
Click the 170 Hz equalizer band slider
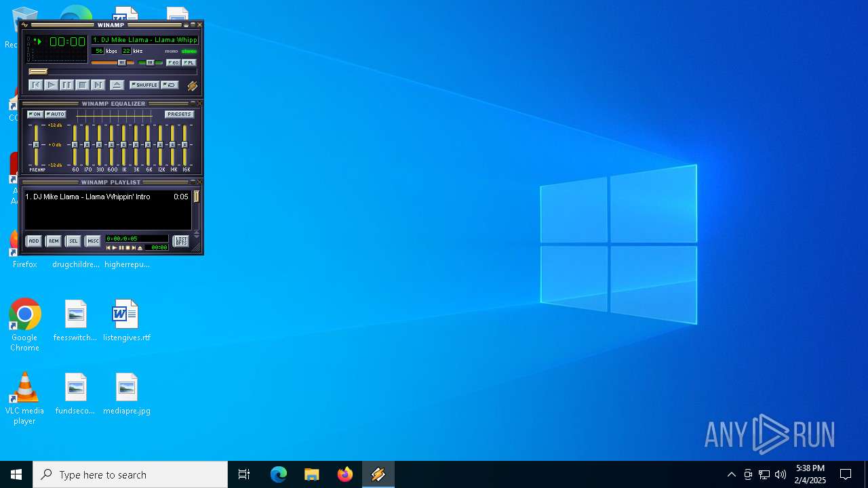point(87,145)
